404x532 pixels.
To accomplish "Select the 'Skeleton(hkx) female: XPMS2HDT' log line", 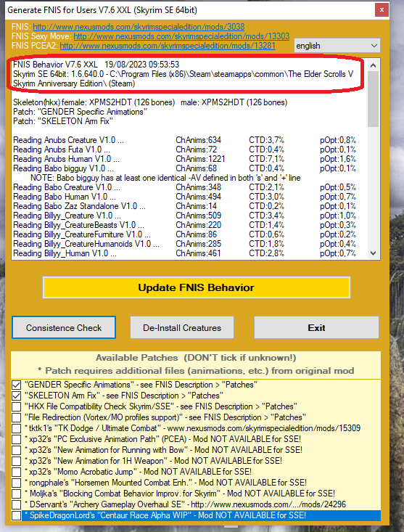I will (x=150, y=102).
